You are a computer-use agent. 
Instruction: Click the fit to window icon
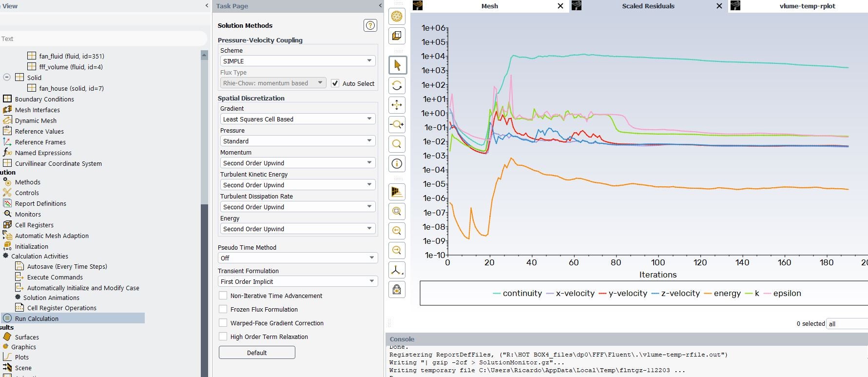[397, 211]
